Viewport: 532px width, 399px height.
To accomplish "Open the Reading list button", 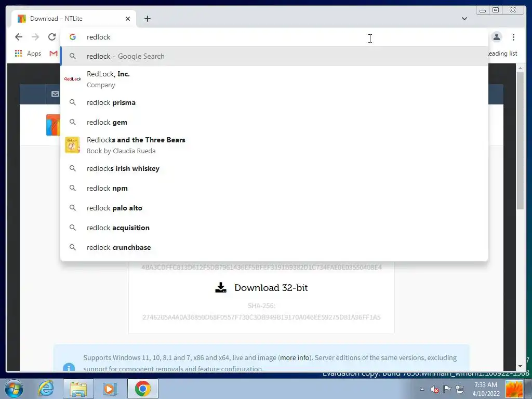I will click(502, 54).
